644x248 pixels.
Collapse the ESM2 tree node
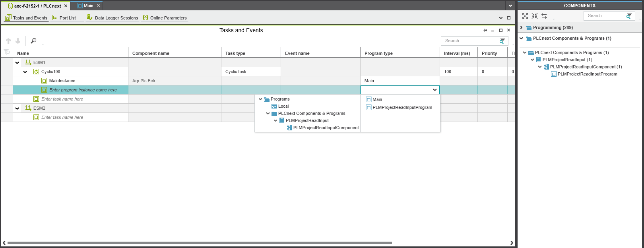tap(17, 108)
